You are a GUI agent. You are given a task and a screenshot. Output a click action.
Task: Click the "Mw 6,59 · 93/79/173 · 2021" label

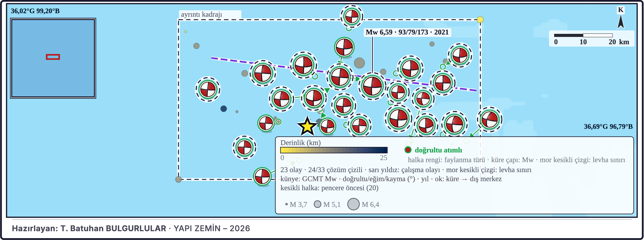[407, 32]
